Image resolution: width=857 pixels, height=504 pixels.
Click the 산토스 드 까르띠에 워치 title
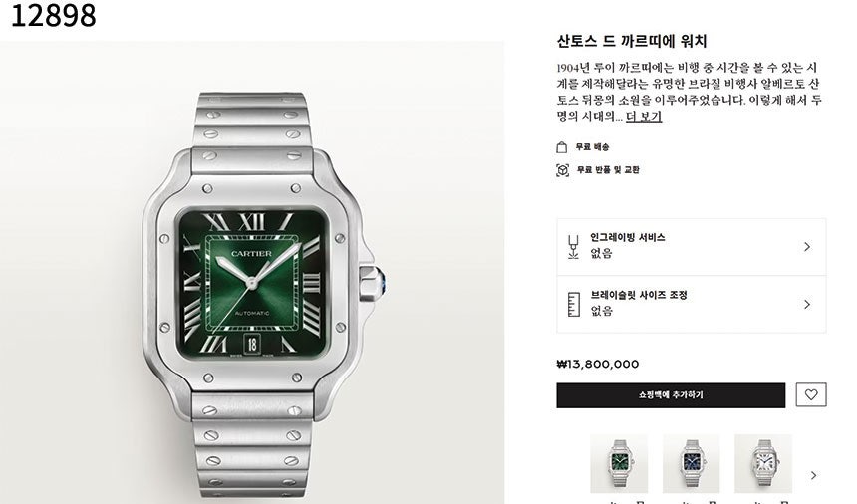[x=631, y=42]
